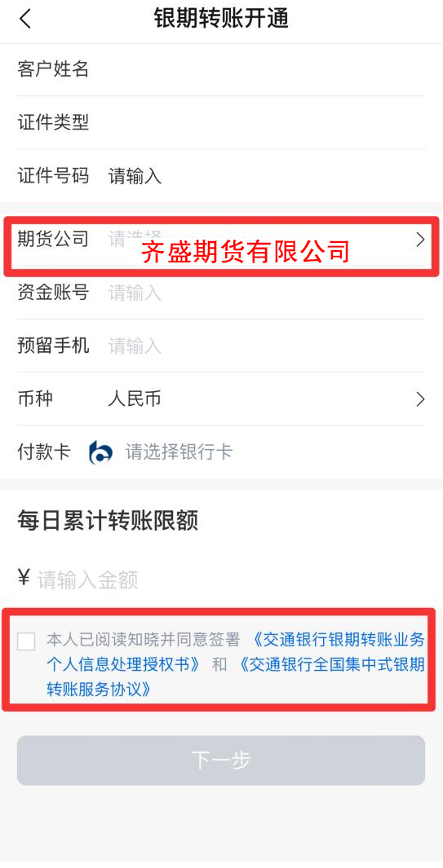Viewport: 443px width, 868px height.
Task: Click the 银期转账开通 page title
Action: (221, 19)
